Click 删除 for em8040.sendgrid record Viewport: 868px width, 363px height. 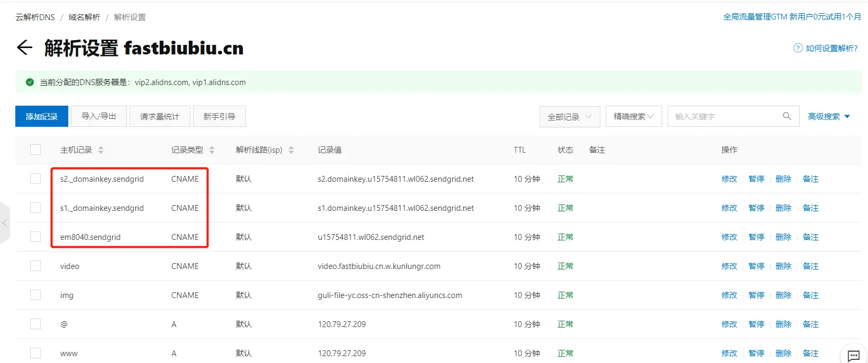[x=783, y=237]
